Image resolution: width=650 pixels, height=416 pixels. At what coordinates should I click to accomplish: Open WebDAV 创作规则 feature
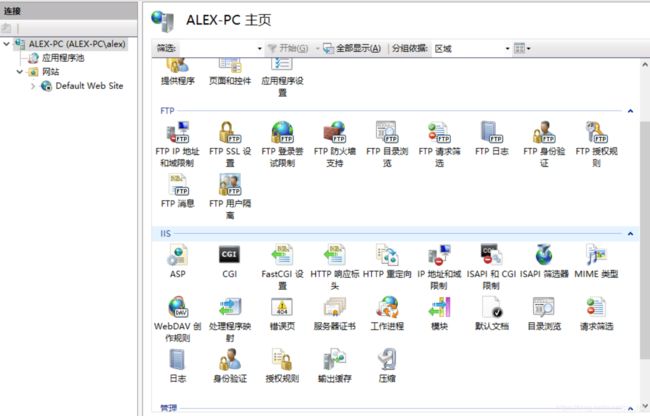pyautogui.click(x=177, y=319)
